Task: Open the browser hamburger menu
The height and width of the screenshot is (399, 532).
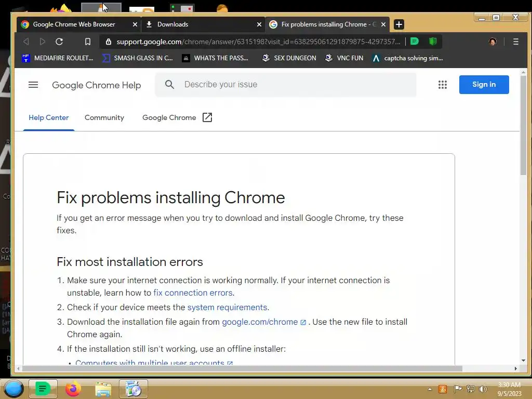Action: 516,42
